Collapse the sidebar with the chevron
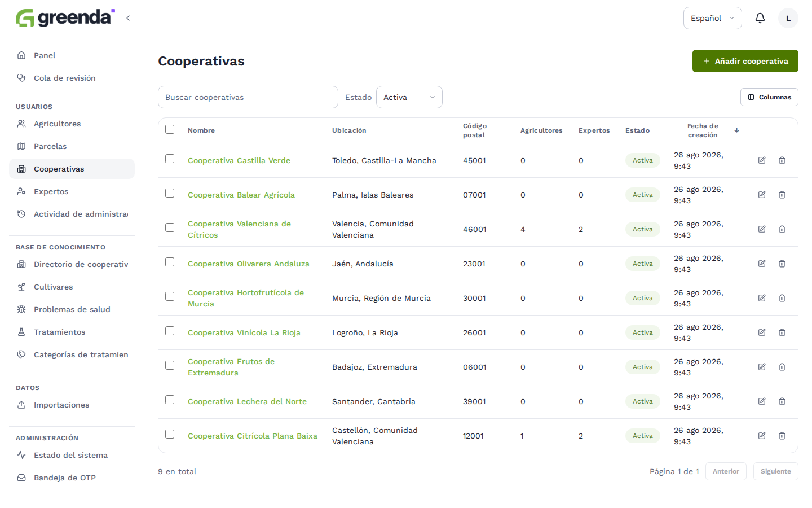This screenshot has height=508, width=812. pyautogui.click(x=128, y=18)
